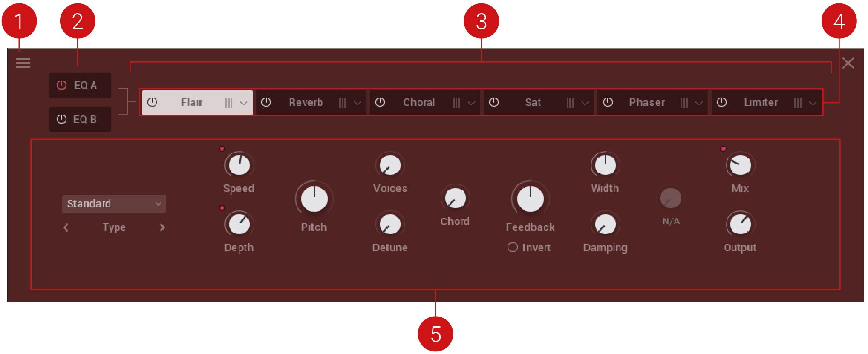Screen dimensions: 868x354
Task: Click the Limiter slot drag handle
Action: [798, 103]
